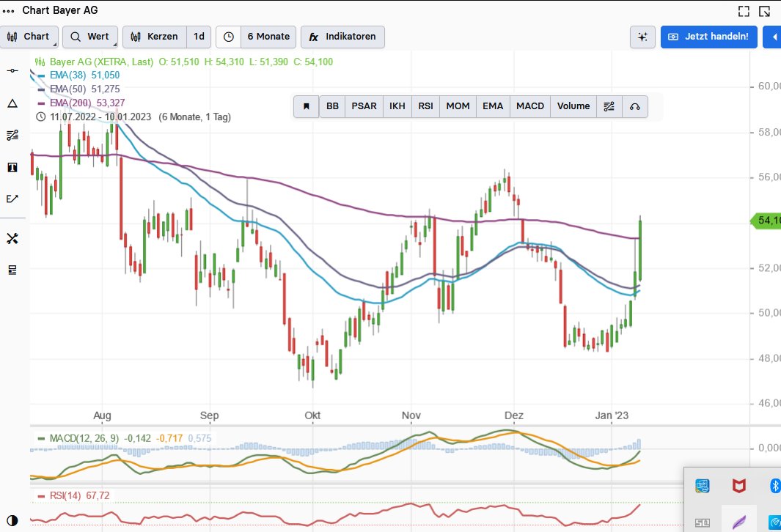Screen dimensions: 781x532
Task: Click the bookmark flag icon in indicator bar
Action: pyautogui.click(x=307, y=106)
